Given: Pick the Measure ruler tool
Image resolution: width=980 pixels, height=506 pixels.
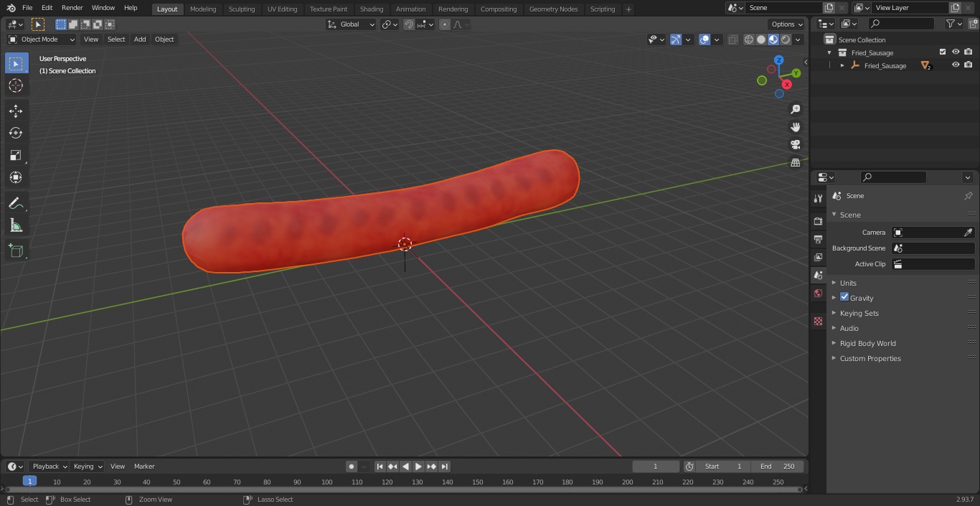Looking at the screenshot, I should point(17,225).
